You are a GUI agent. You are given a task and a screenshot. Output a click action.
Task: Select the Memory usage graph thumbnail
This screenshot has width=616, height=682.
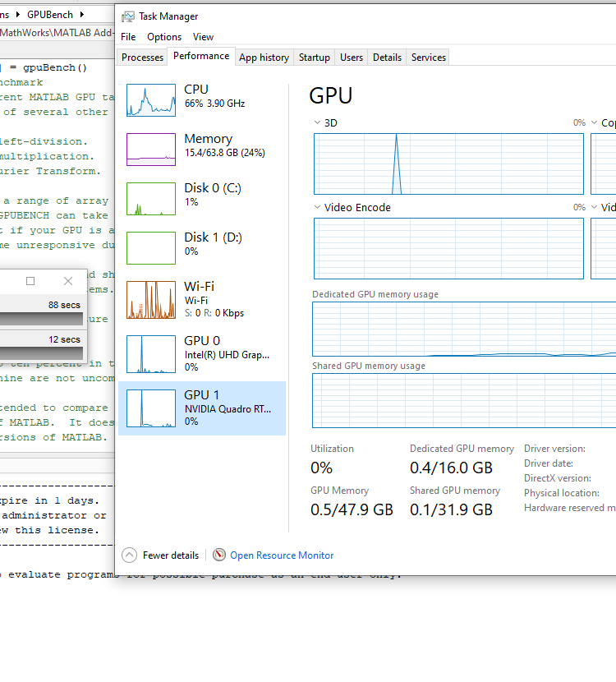[151, 150]
